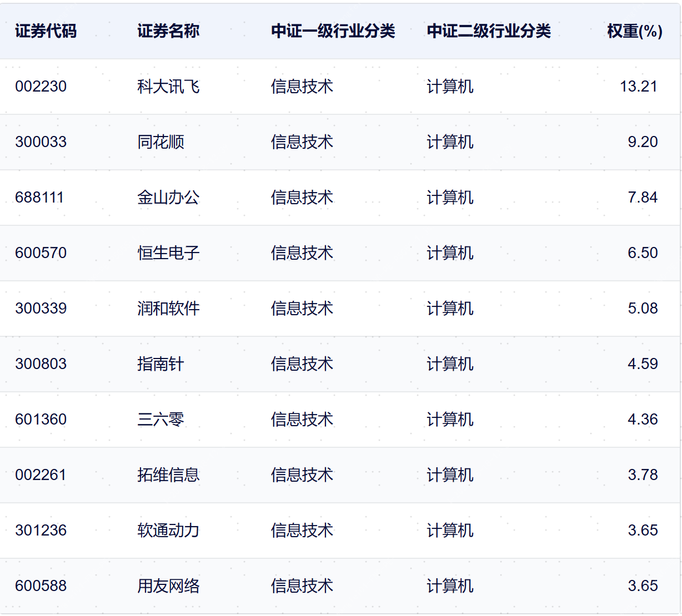682x616 pixels.
Task: Click 信息技术 in the 软通动力 row
Action: (302, 531)
